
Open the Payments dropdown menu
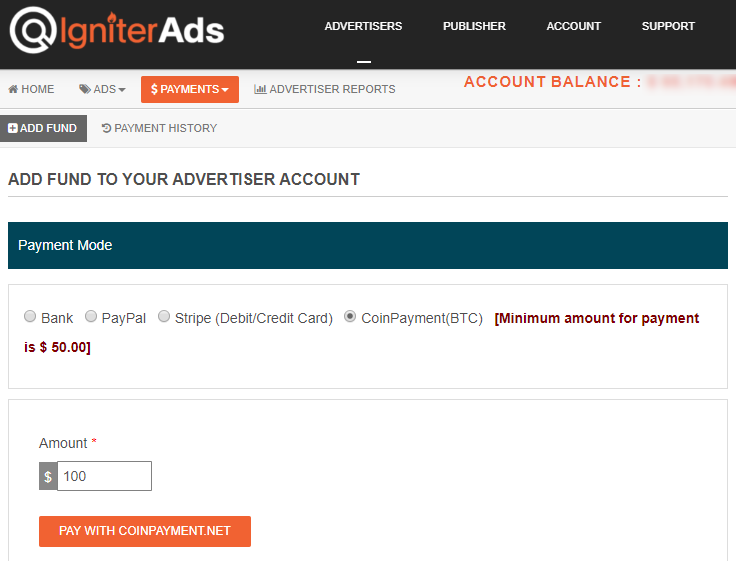click(x=190, y=89)
